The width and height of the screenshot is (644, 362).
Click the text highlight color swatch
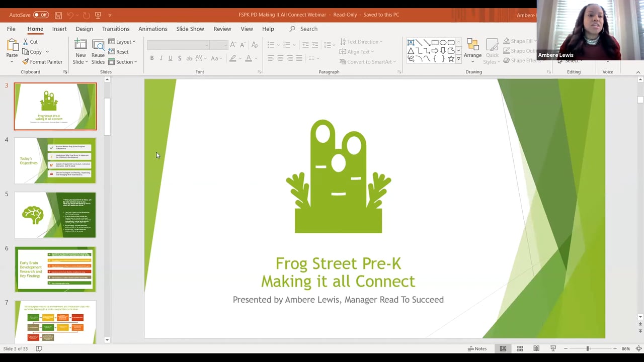pos(232,58)
